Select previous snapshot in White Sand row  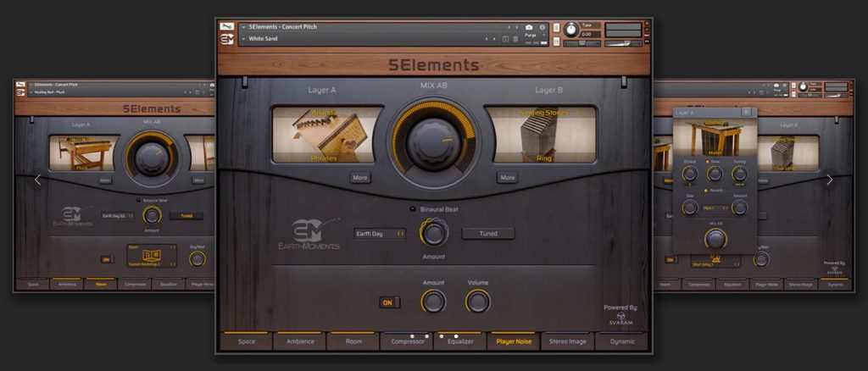click(x=487, y=39)
